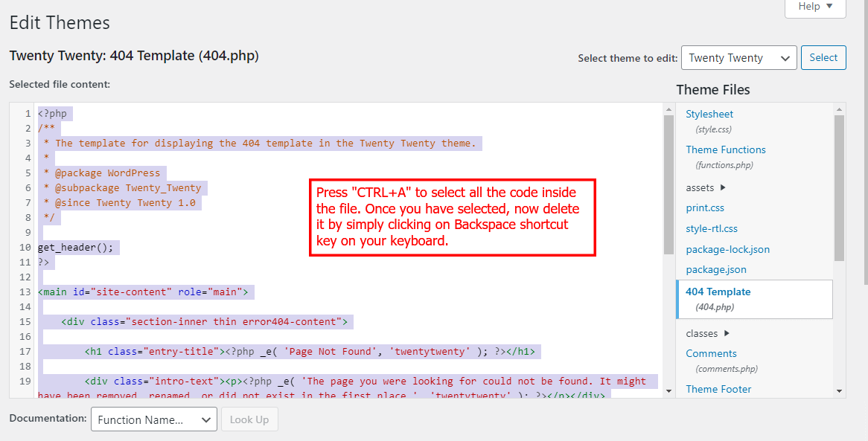Open the print.css file
Viewport: 868px width, 441px height.
click(x=704, y=208)
